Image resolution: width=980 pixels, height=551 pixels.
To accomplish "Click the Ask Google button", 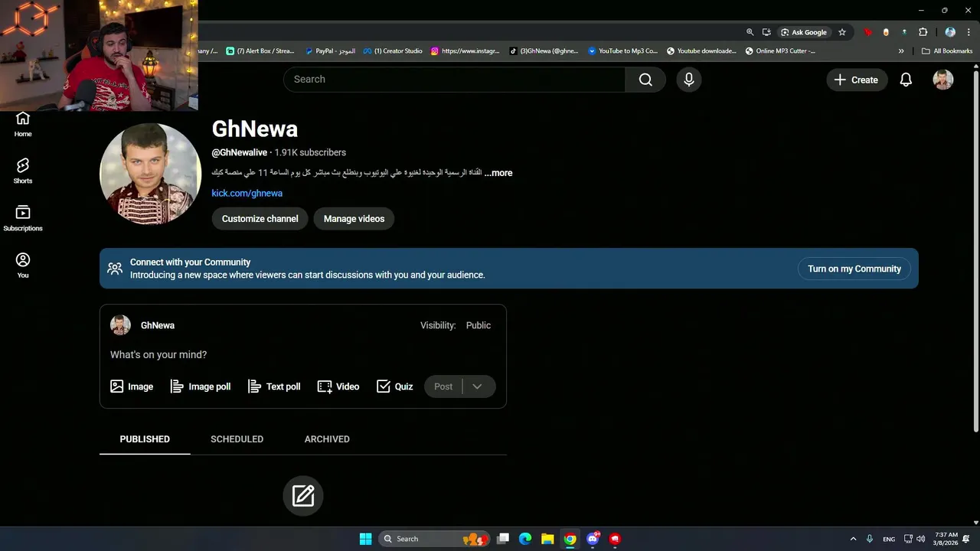I will (804, 32).
